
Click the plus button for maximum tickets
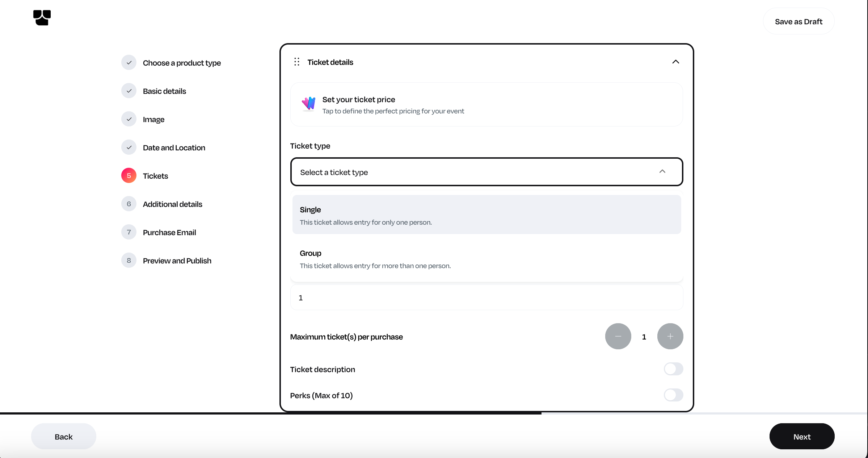(x=670, y=336)
